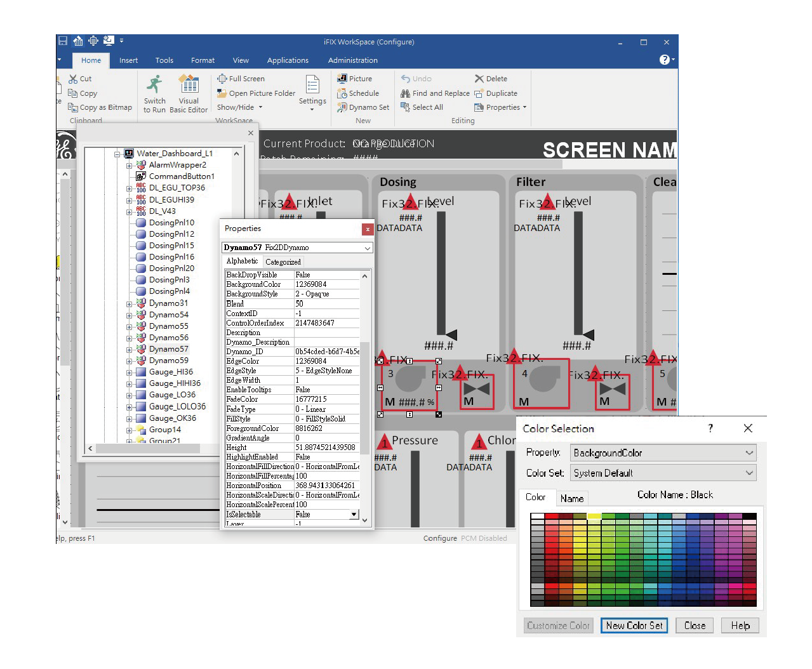Select the pump symbol labeled 4 on the canvas
This screenshot has height=669, width=812.
[542, 384]
